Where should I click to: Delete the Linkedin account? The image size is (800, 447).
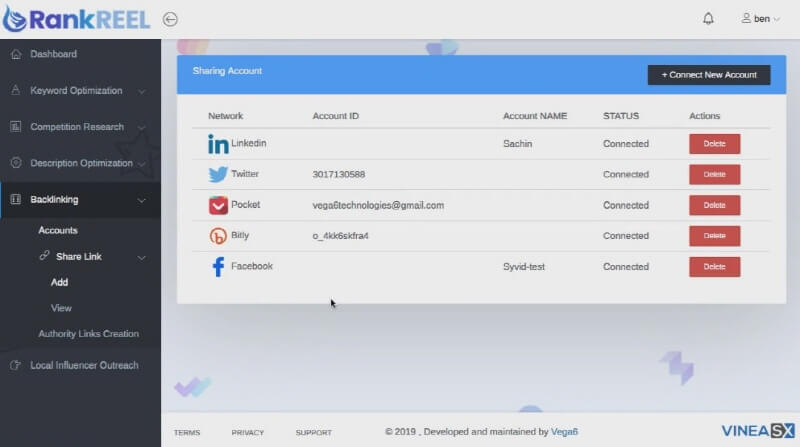click(x=714, y=144)
